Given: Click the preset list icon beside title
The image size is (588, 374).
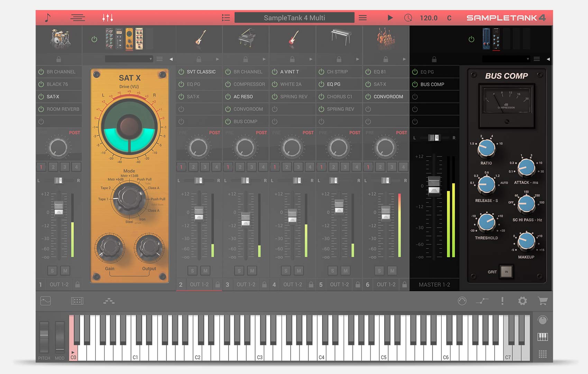Looking at the screenshot, I should coord(226,18).
